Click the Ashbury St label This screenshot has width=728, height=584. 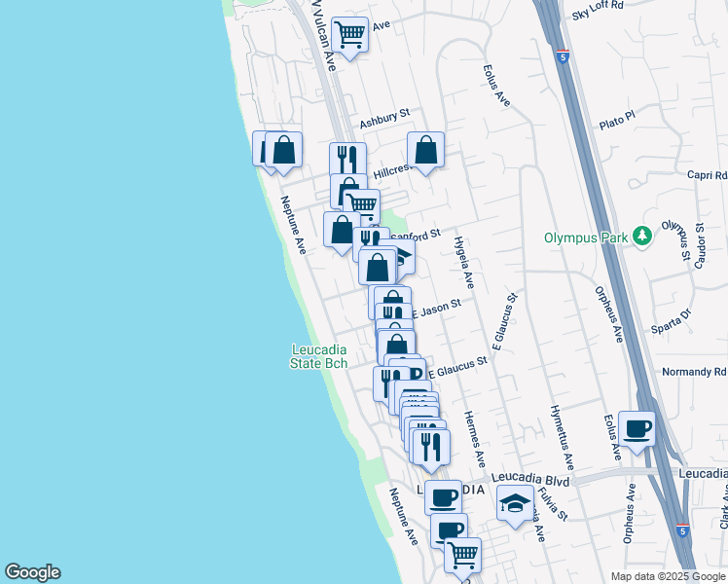point(384,118)
